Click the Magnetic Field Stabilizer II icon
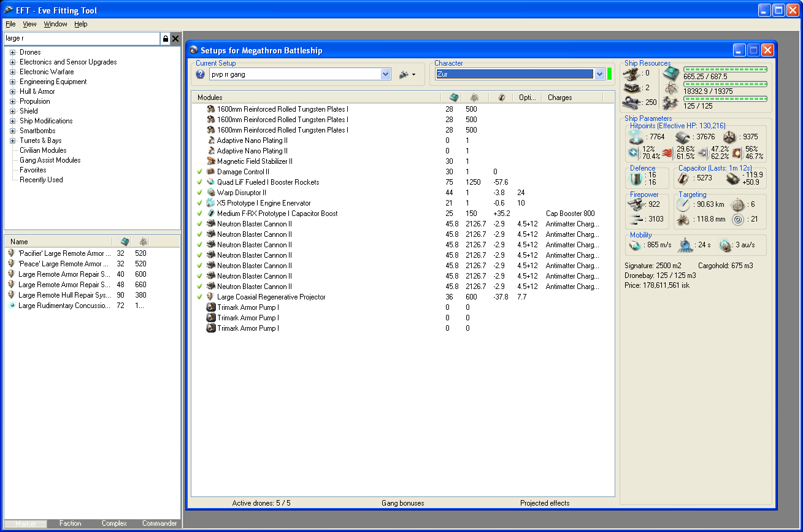The image size is (803, 532). tap(211, 161)
